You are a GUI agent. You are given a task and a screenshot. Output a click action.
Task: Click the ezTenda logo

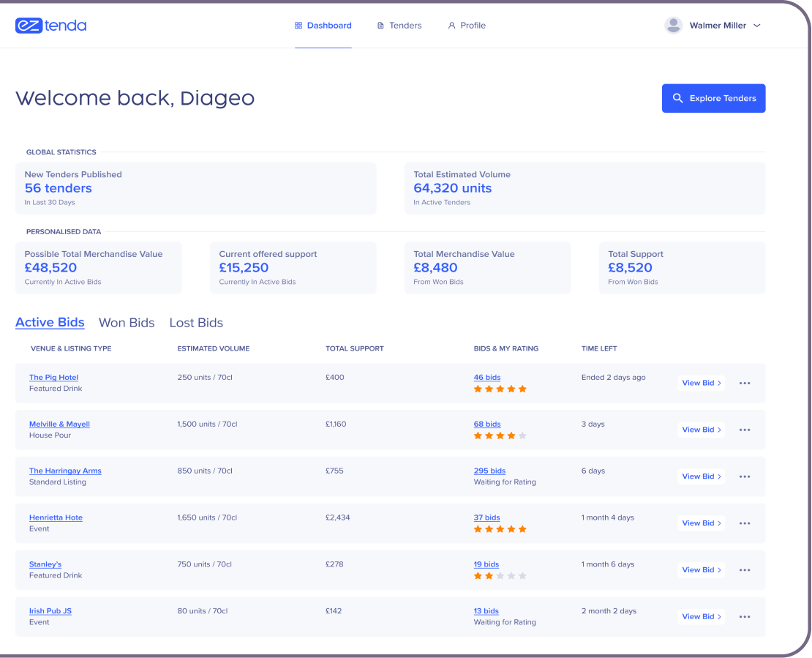[x=50, y=26]
